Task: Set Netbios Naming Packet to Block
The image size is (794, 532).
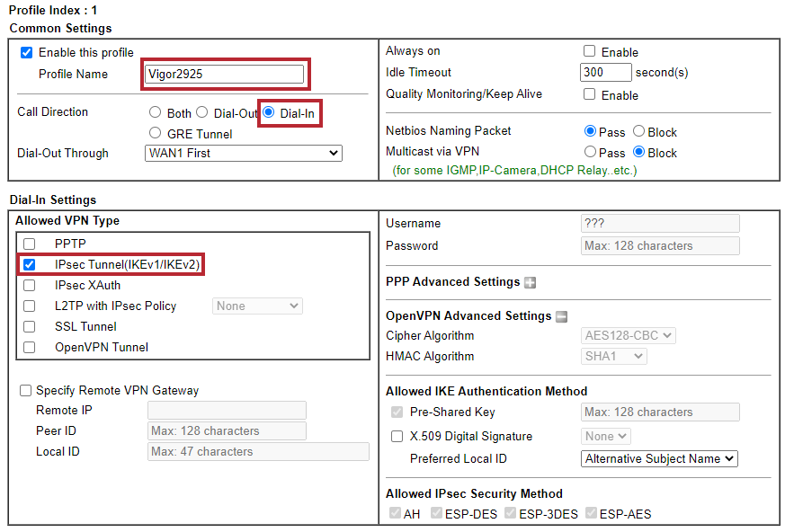Action: pyautogui.click(x=639, y=131)
